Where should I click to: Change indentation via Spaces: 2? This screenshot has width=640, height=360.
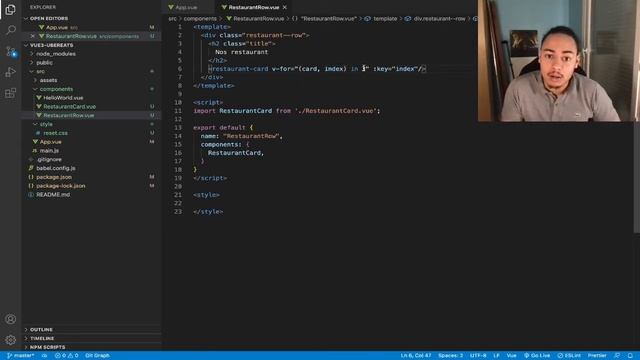click(x=450, y=356)
